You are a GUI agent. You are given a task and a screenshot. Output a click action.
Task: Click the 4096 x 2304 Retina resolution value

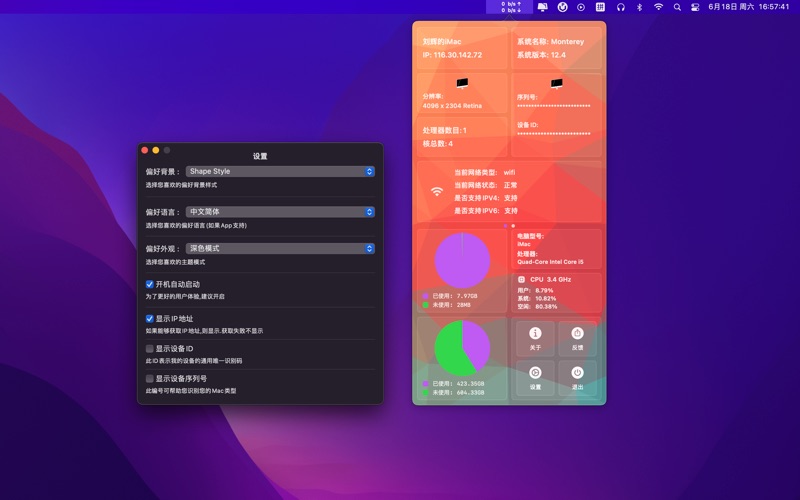pos(452,106)
